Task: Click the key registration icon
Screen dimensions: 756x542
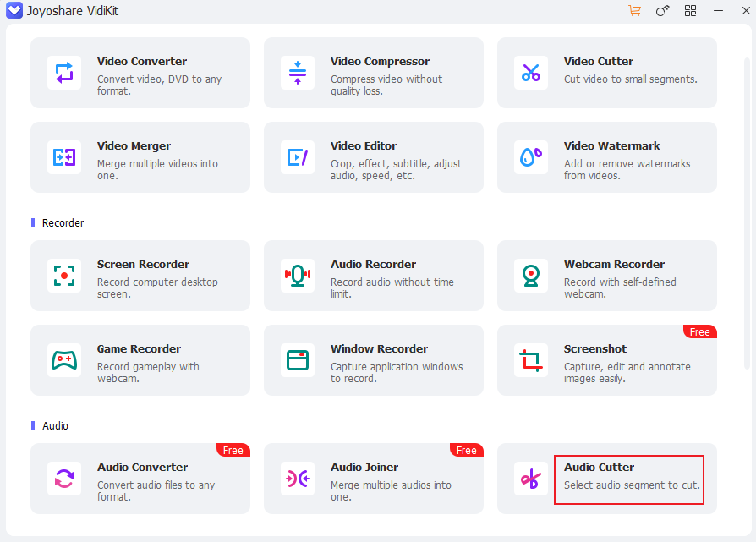Action: point(662,11)
